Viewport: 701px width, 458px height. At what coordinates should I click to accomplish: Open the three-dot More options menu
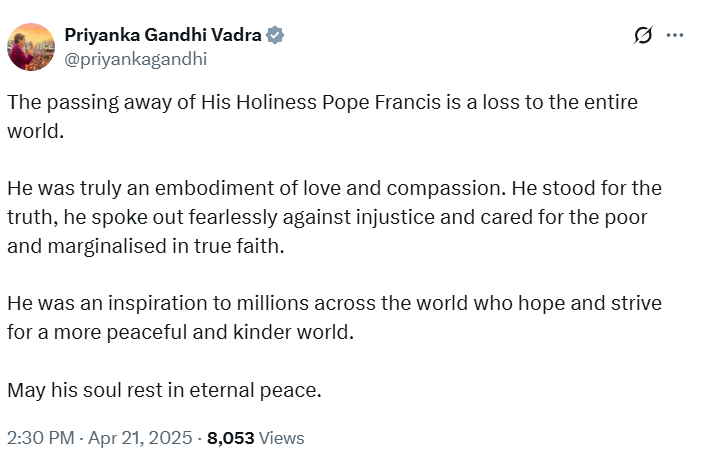675,35
